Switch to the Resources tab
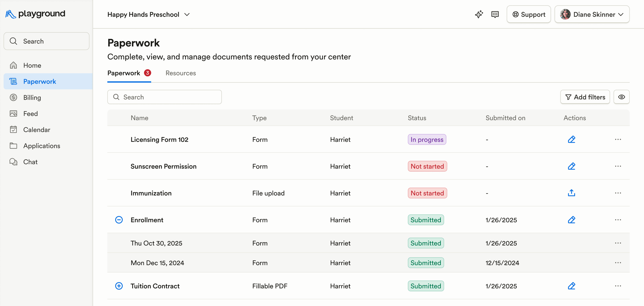Image resolution: width=644 pixels, height=306 pixels. tap(180, 73)
